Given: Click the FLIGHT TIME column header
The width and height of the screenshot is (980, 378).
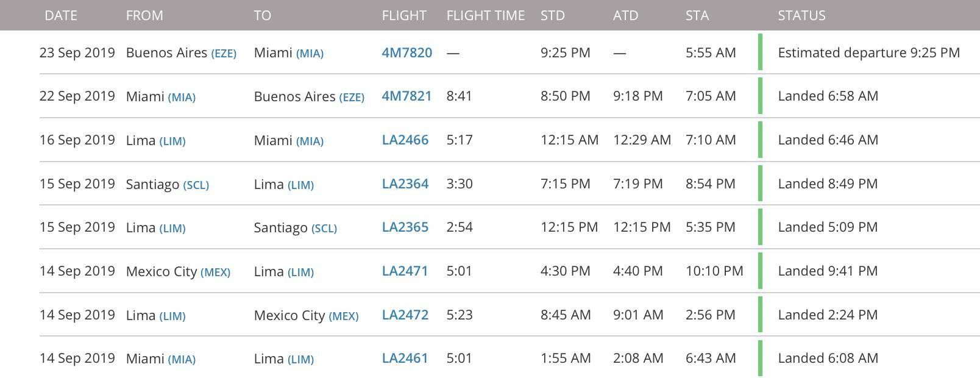Looking at the screenshot, I should (486, 16).
